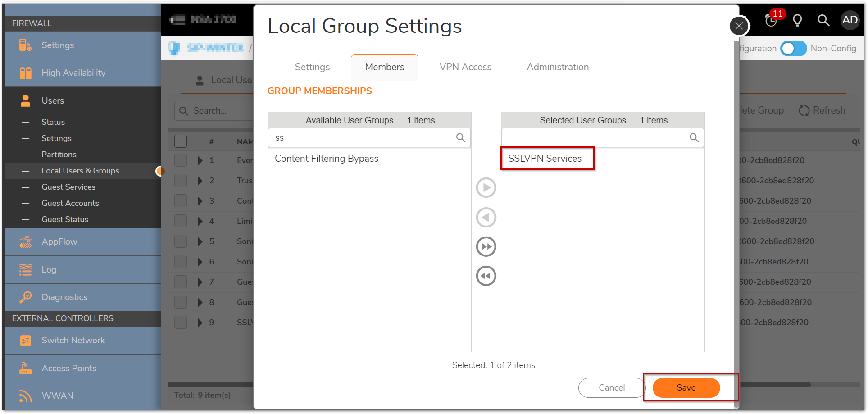Click the add-selected right arrow button
Screen dimensions: 868x414
point(486,187)
